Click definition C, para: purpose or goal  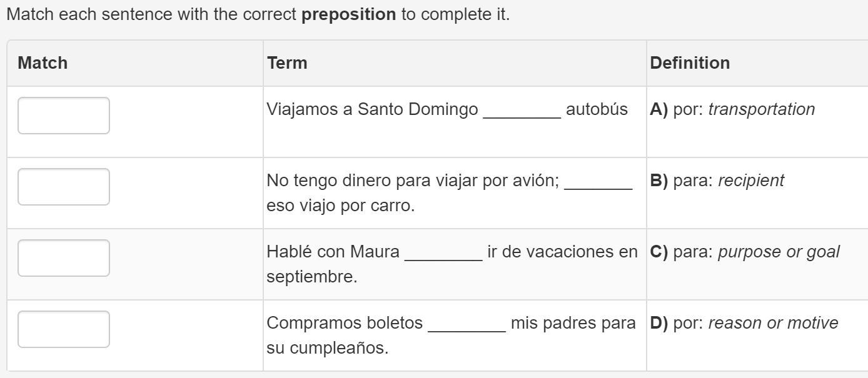(x=745, y=252)
